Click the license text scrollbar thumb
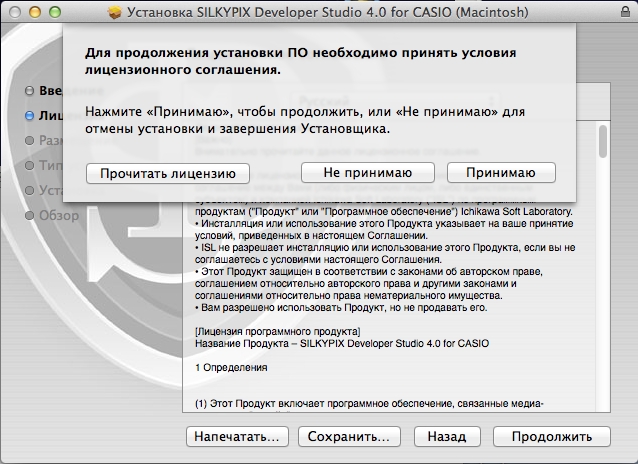 (603, 141)
